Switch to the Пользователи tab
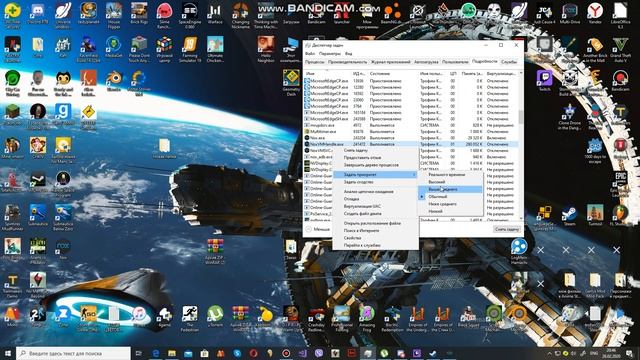 pos(455,62)
